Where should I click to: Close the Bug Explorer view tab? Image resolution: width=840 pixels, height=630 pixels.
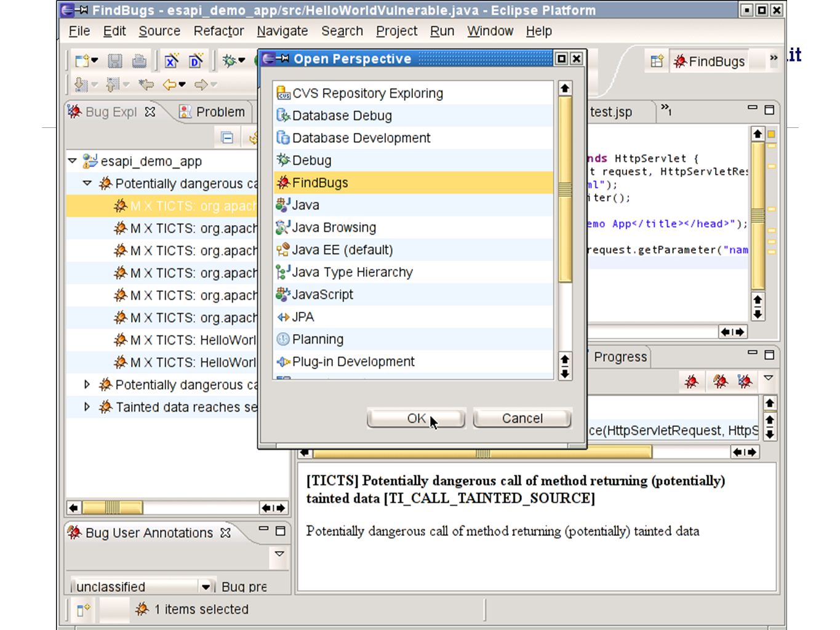click(x=150, y=112)
